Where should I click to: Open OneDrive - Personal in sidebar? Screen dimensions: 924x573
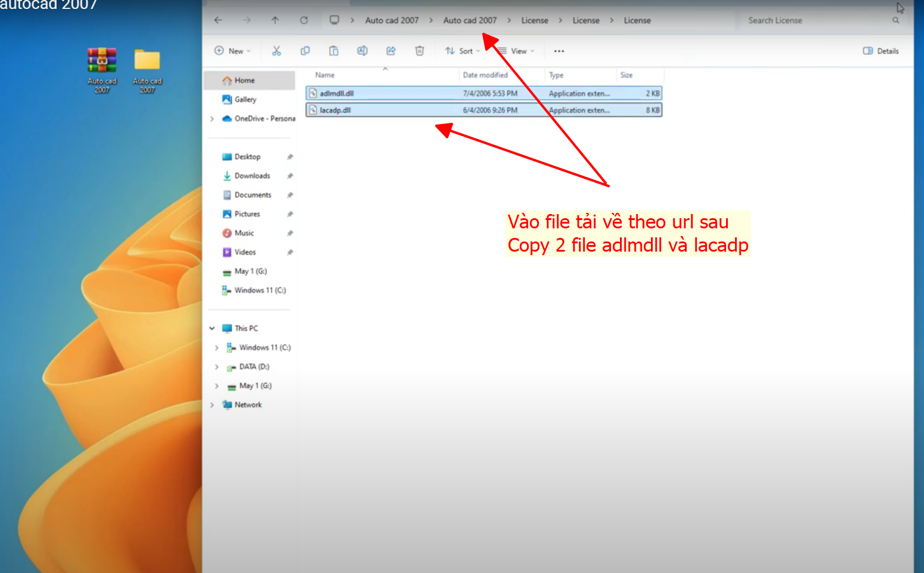pyautogui.click(x=258, y=119)
